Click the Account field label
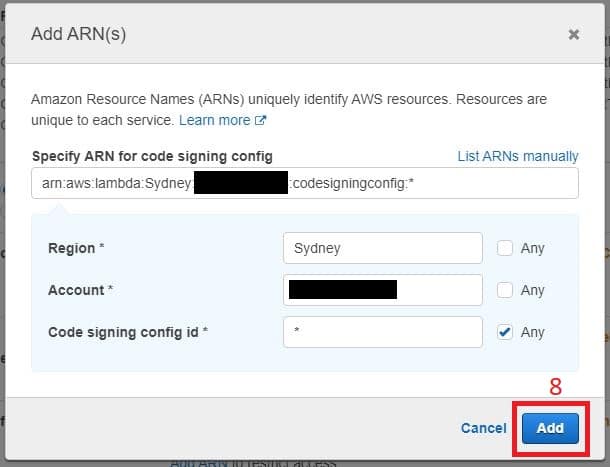This screenshot has height=467, width=610. [80, 290]
